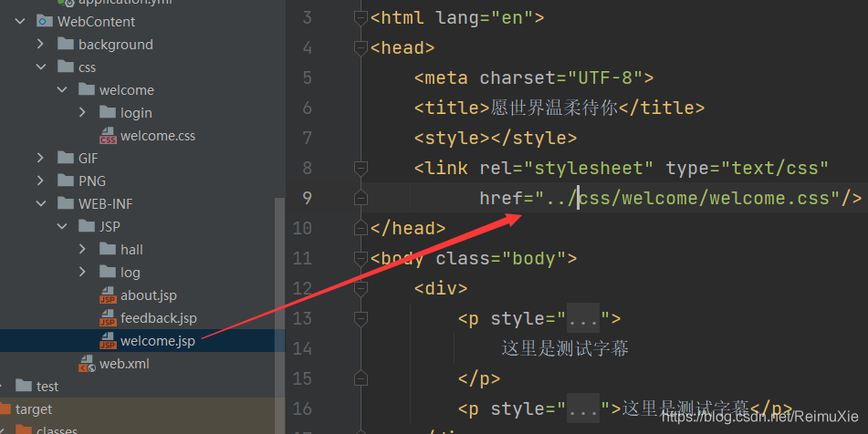This screenshot has width=868, height=434.
Task: Click the WebContent module folder icon
Action: pyautogui.click(x=45, y=22)
